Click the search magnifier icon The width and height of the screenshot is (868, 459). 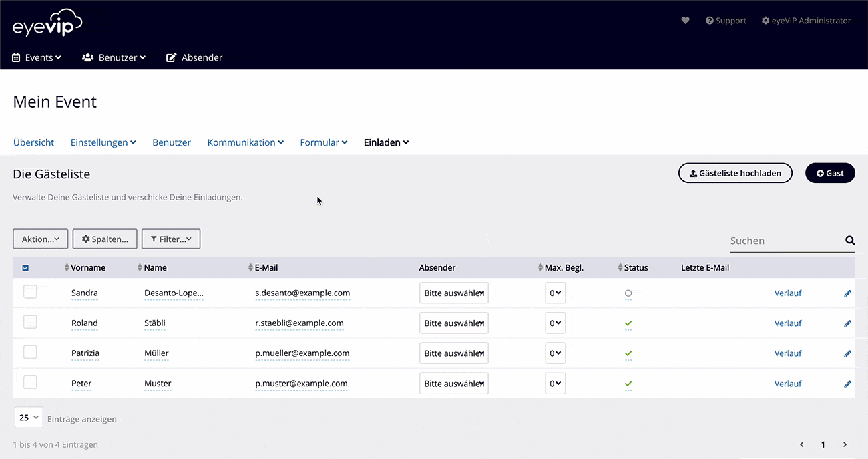(x=849, y=240)
